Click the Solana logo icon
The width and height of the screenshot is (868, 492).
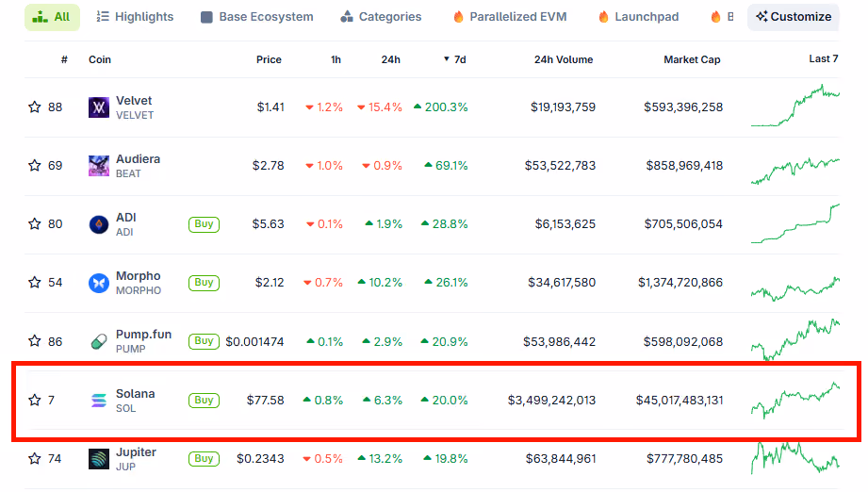click(x=99, y=401)
